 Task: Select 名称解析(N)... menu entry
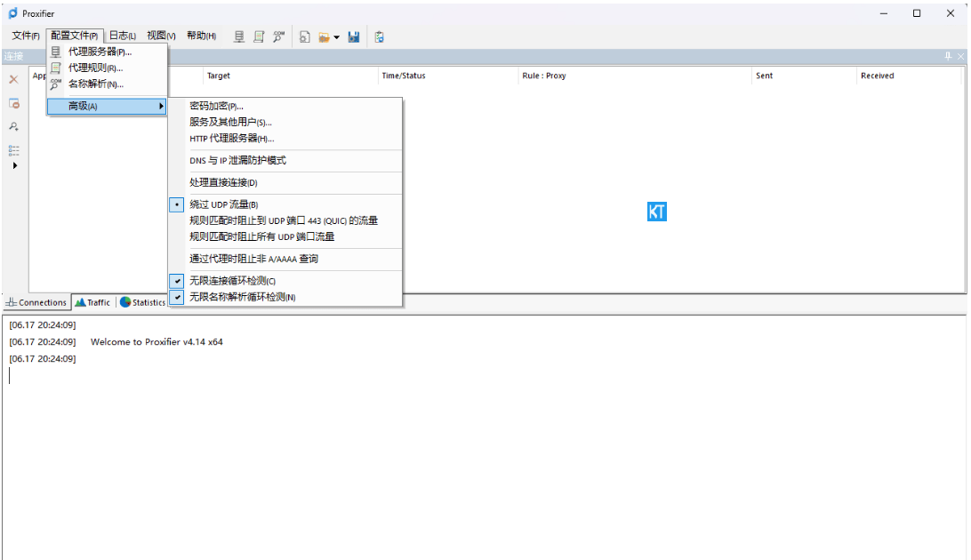pos(107,84)
